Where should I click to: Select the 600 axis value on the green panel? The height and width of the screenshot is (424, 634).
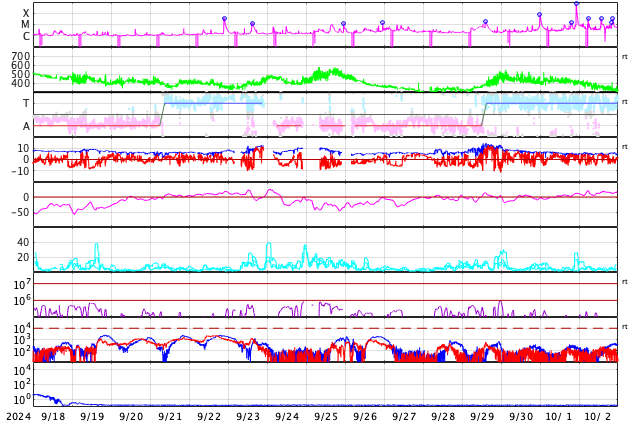pos(21,65)
